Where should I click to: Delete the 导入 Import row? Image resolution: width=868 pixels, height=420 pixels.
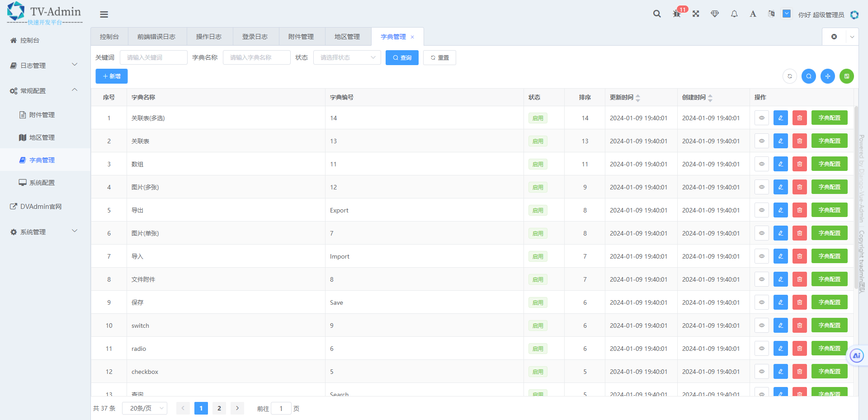coord(800,256)
